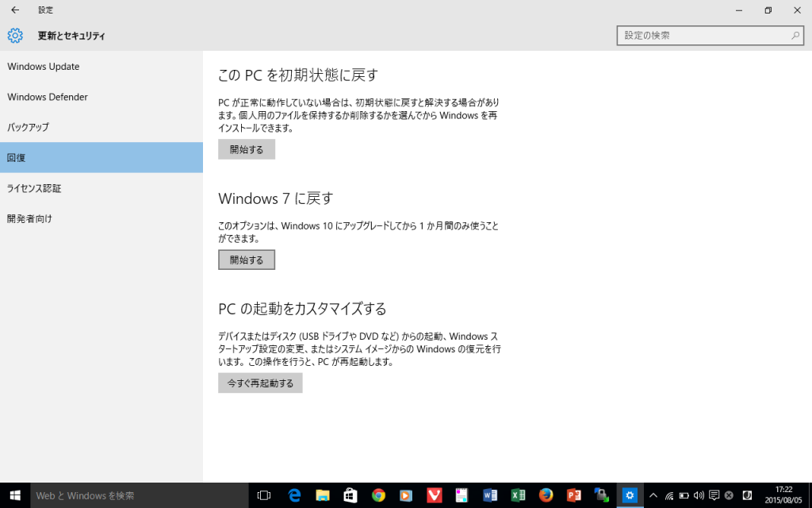Open the lock-and-monitor app on taskbar
This screenshot has height=508, width=812.
click(602, 495)
